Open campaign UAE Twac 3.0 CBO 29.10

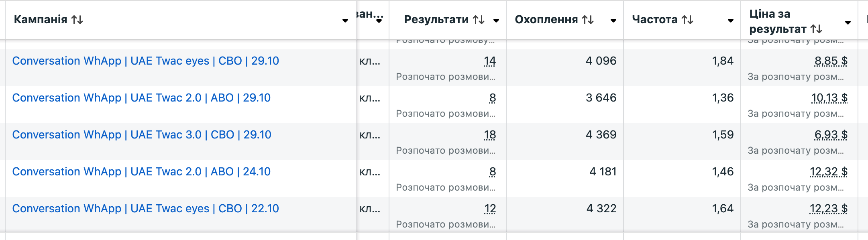pyautogui.click(x=141, y=135)
